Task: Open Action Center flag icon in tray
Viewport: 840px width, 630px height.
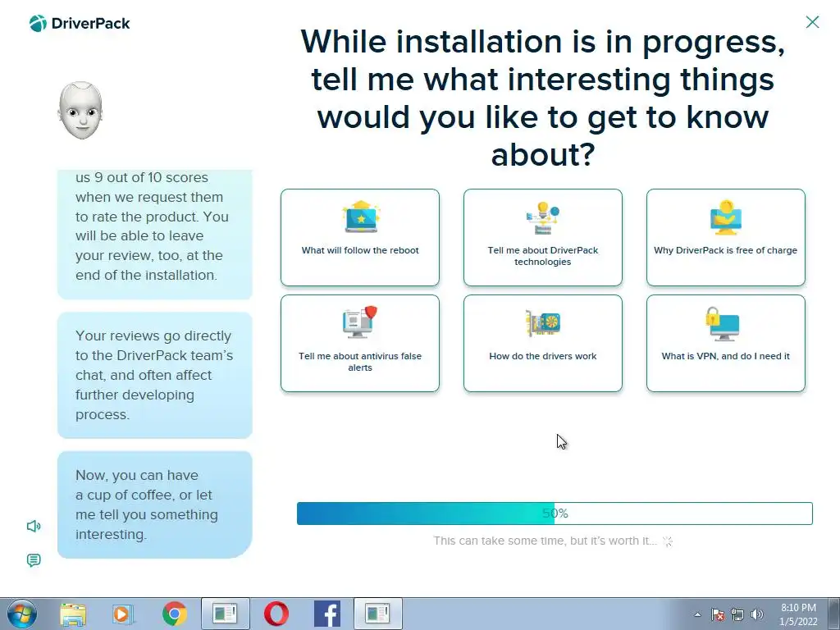Action: pos(718,614)
